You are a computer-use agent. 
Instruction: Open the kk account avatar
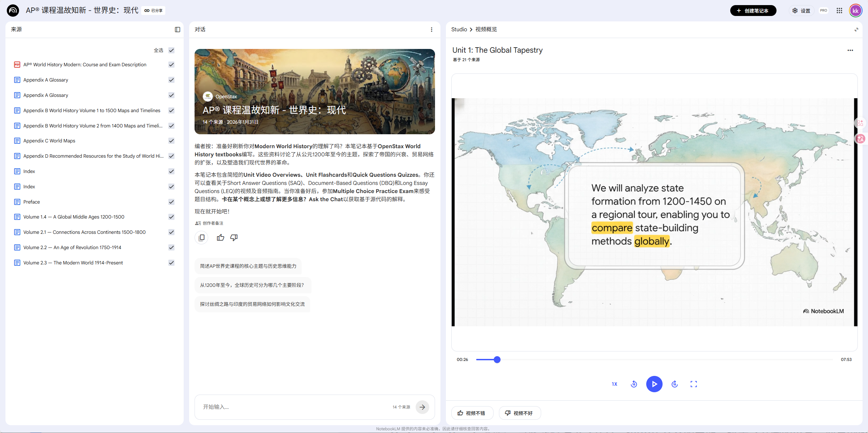point(855,11)
